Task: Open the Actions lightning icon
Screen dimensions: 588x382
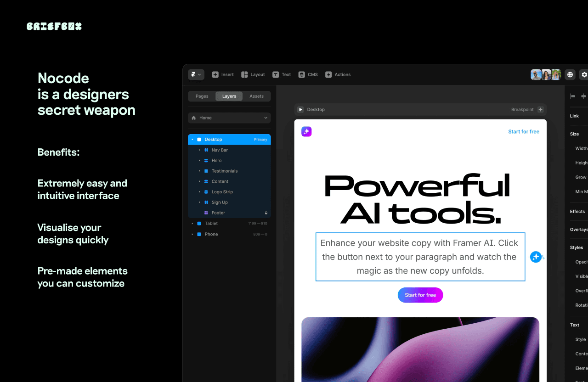Action: pos(328,74)
